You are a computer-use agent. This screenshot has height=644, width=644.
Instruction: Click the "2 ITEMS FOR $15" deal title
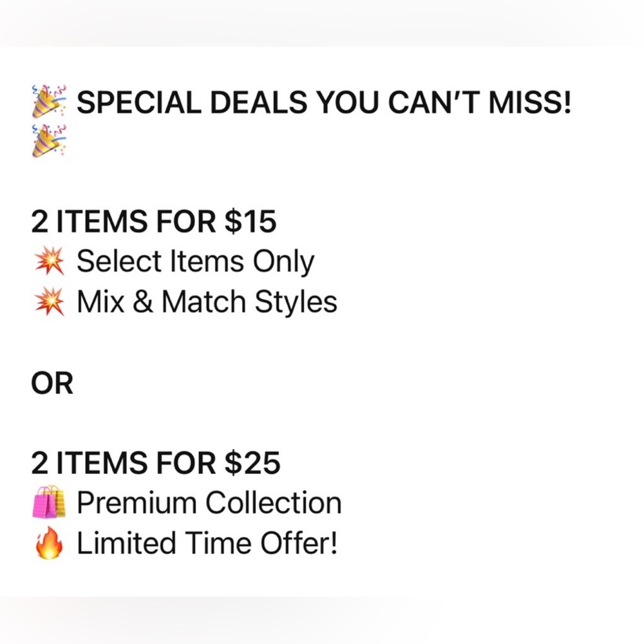(x=153, y=222)
